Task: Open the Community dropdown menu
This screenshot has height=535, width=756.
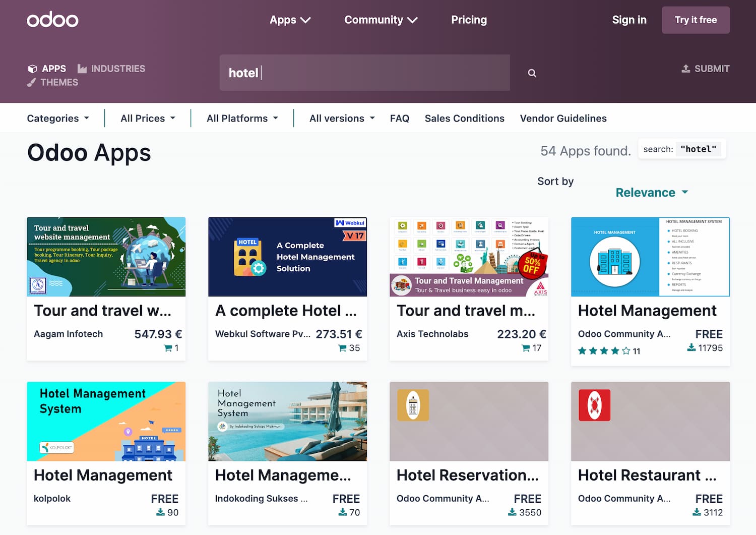Action: (x=381, y=20)
